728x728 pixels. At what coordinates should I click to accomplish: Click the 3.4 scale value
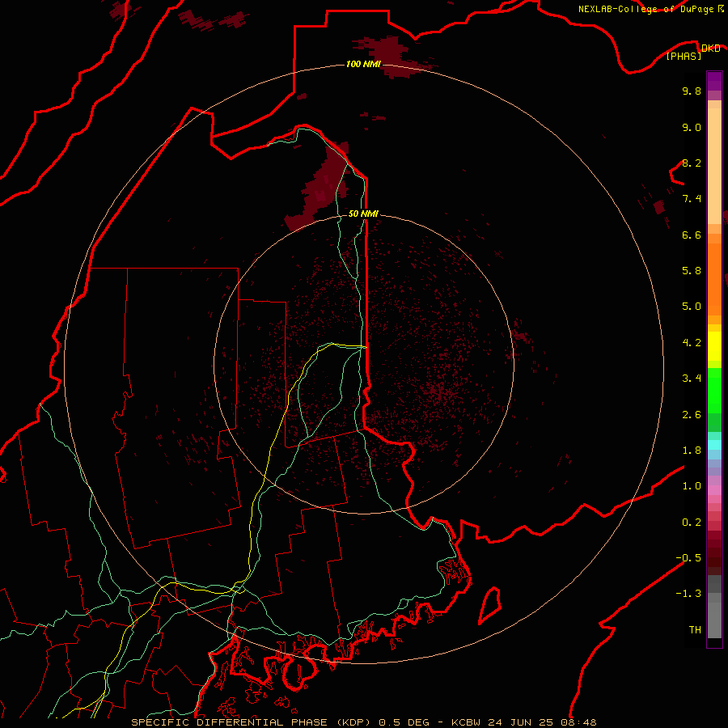[x=692, y=379]
